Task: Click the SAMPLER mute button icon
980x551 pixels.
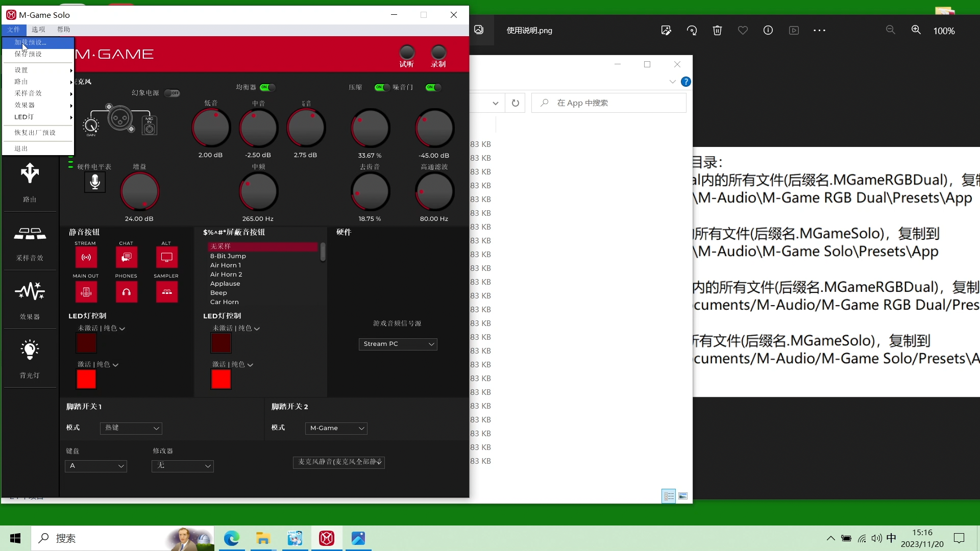Action: tap(166, 292)
